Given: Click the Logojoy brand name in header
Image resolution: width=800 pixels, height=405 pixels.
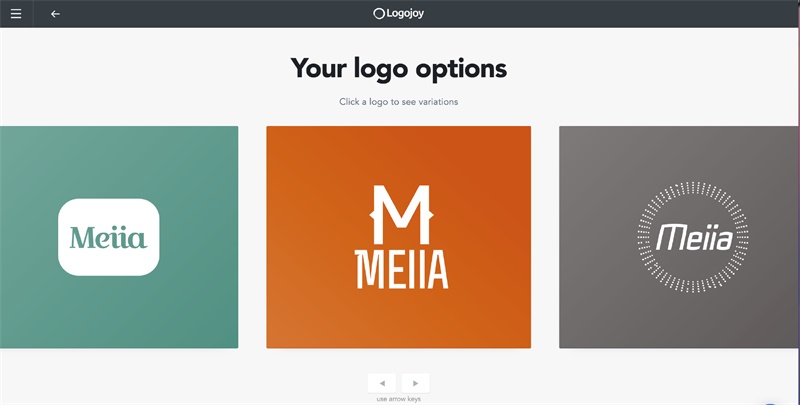Looking at the screenshot, I should (x=405, y=14).
